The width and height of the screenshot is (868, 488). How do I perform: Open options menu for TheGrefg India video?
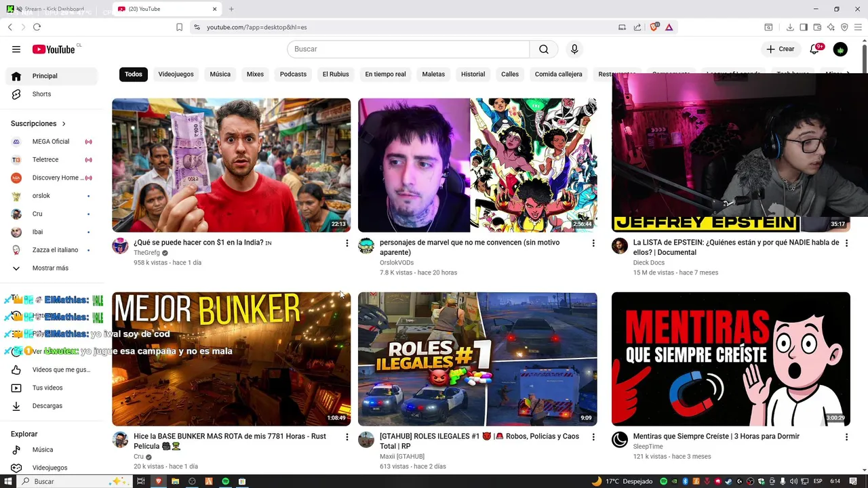[347, 243]
